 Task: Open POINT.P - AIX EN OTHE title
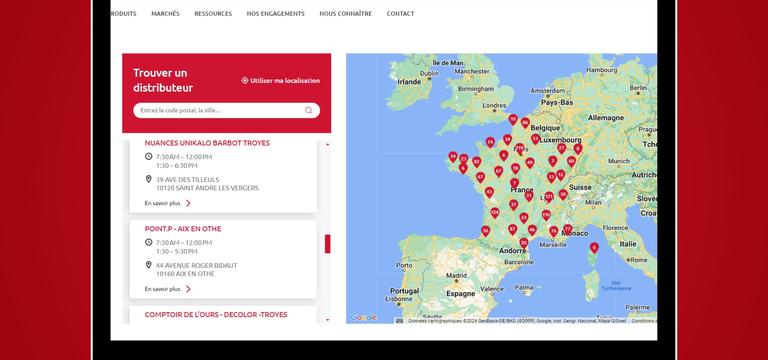click(183, 229)
